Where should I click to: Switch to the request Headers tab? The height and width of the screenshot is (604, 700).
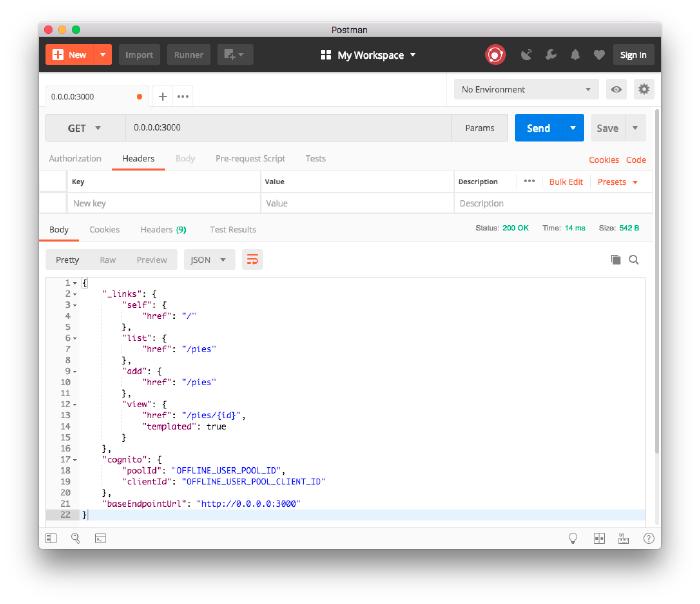[138, 158]
